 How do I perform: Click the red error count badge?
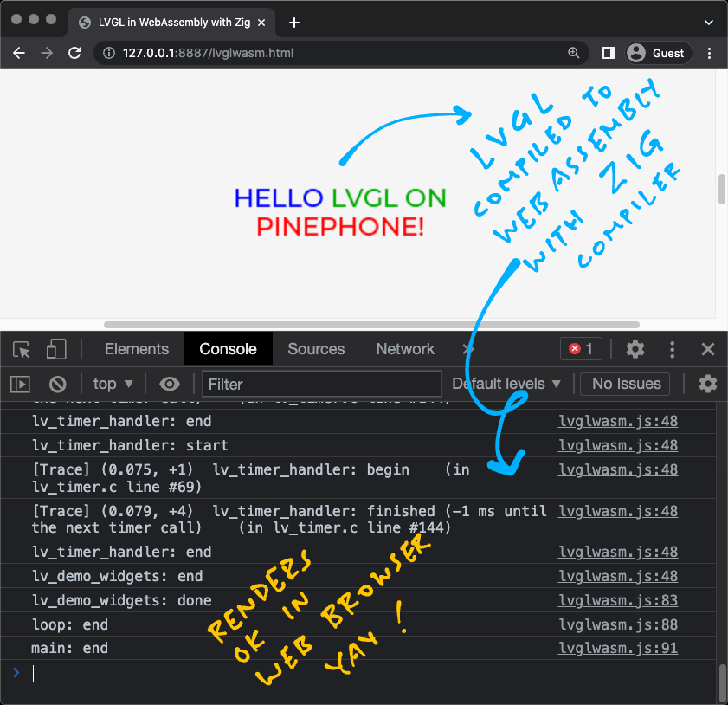581,349
